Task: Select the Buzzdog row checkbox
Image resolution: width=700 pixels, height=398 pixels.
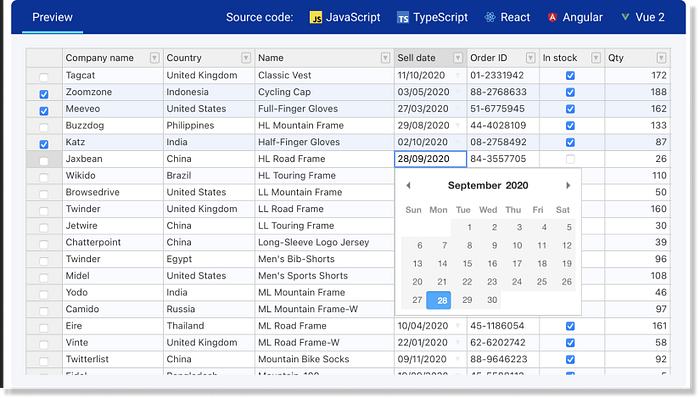Action: (x=44, y=128)
